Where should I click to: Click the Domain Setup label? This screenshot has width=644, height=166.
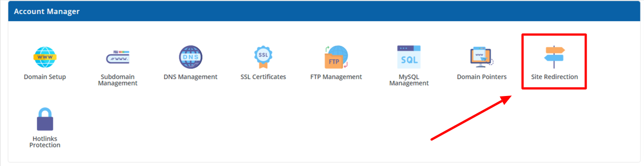(x=45, y=77)
